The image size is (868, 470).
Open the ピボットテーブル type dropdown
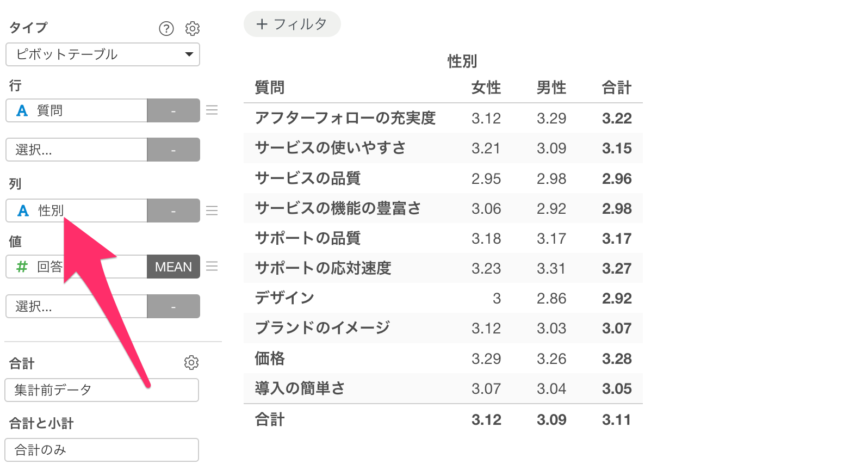pyautogui.click(x=103, y=54)
